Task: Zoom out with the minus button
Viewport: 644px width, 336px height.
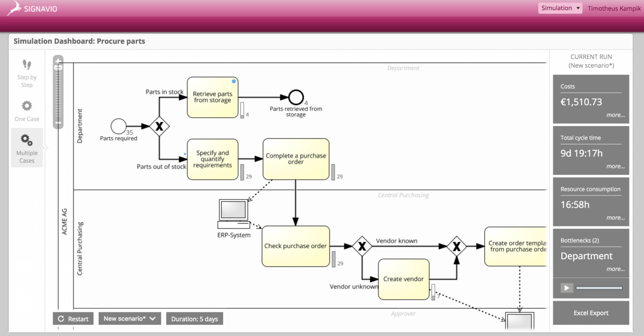Action: pos(58,122)
